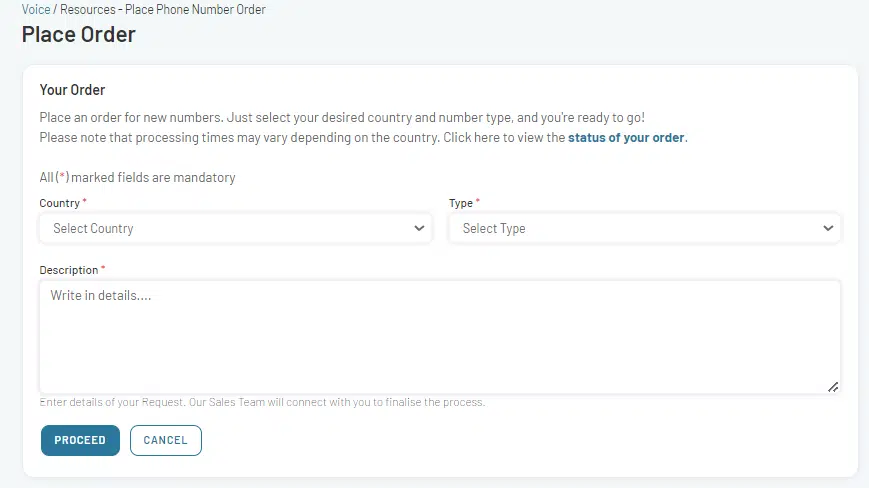Click the Description field label

tap(69, 270)
